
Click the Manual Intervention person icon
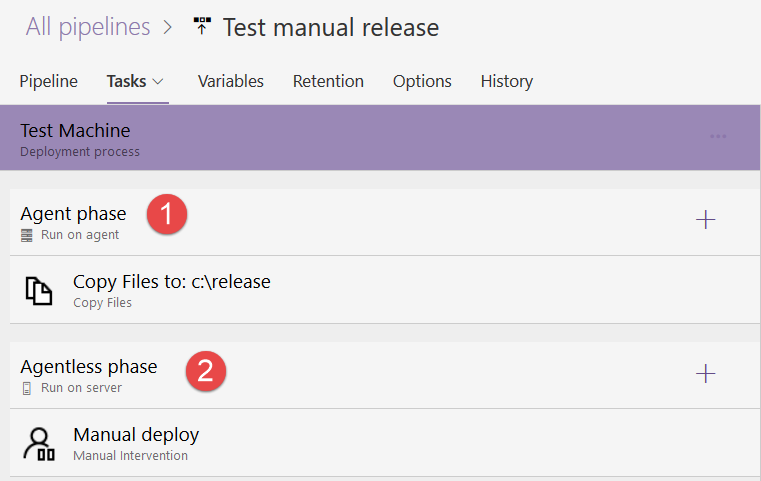[x=39, y=444]
